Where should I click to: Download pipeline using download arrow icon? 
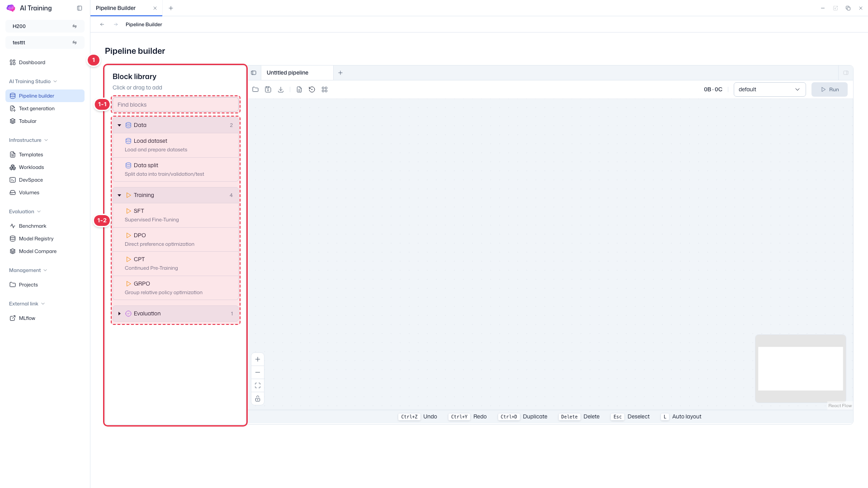(x=281, y=89)
